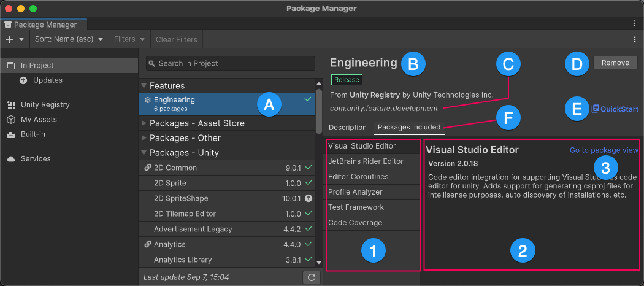
Task: Open the Sort: Name (asc) dropdown
Action: point(68,39)
